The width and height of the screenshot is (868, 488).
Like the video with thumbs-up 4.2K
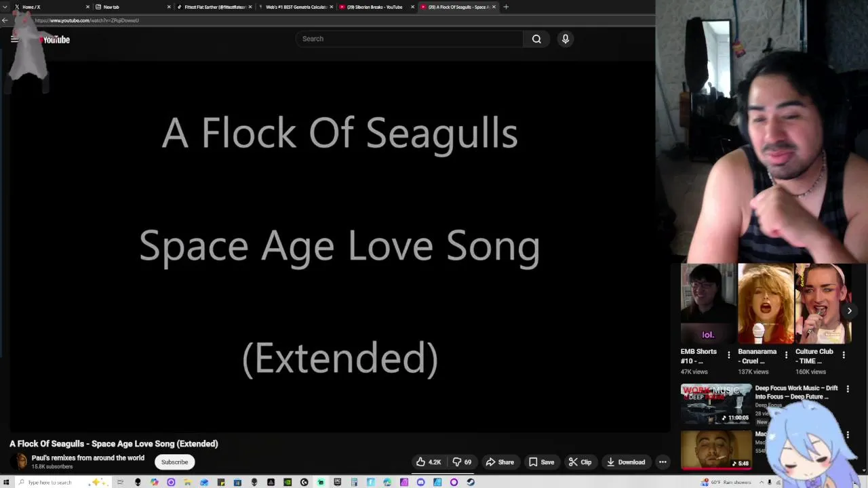coord(429,462)
